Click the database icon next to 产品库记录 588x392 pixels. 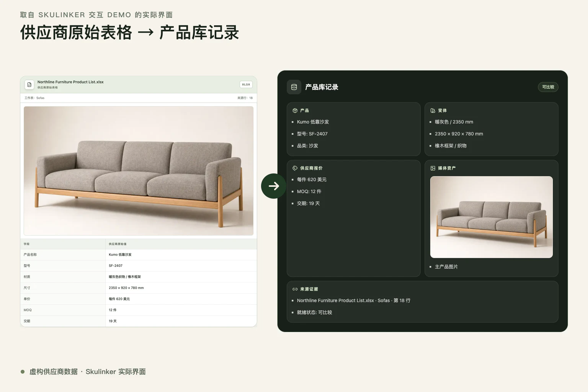(294, 87)
